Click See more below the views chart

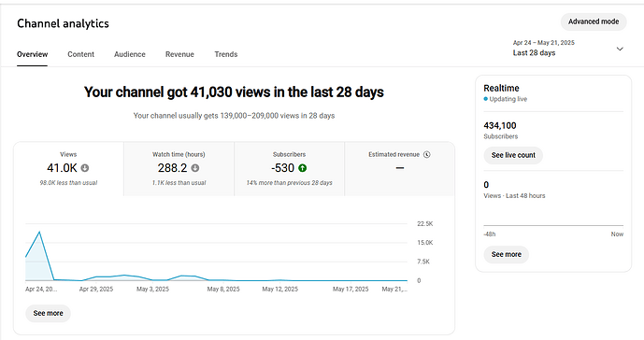[x=48, y=313]
